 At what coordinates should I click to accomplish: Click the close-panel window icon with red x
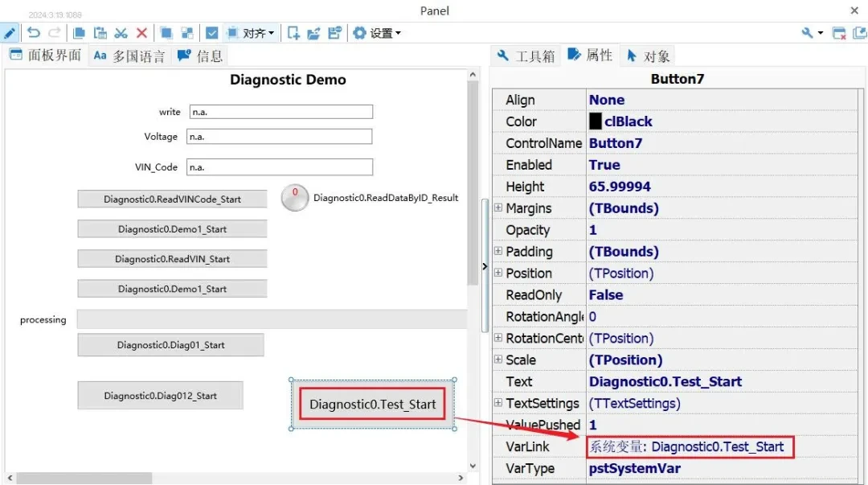(x=839, y=33)
